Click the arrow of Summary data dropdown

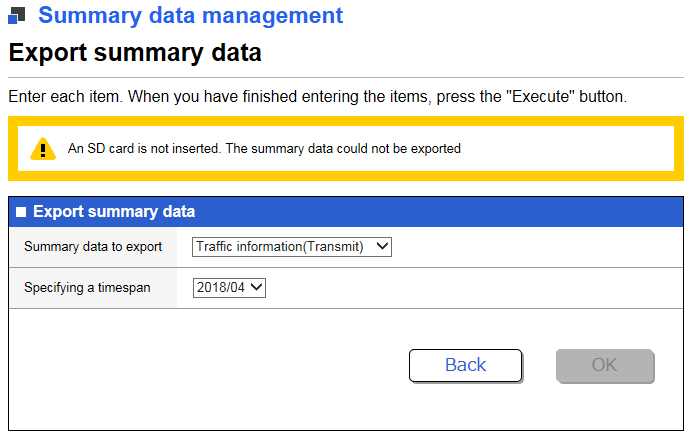380,247
